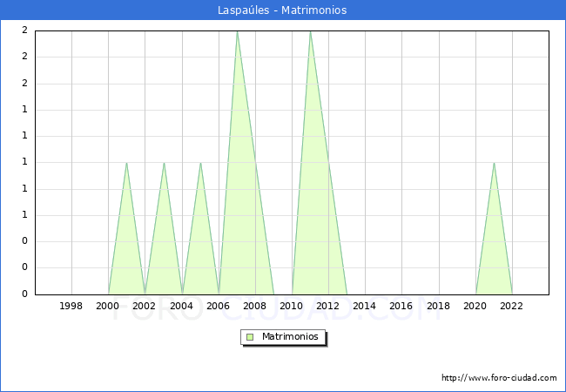The image size is (566, 392).
Task: Click the 2007 peak data point
Action: click(237, 31)
